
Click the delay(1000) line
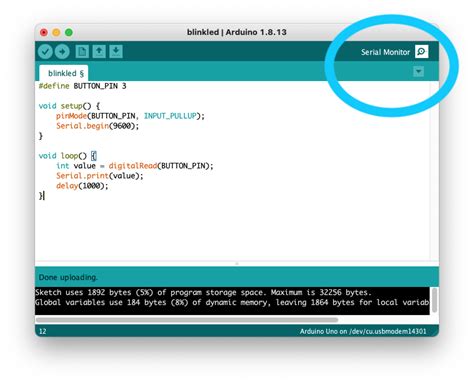point(82,186)
